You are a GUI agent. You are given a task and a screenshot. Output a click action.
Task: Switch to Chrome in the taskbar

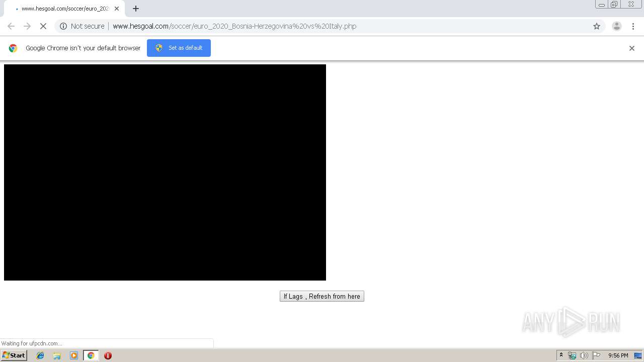point(91,355)
